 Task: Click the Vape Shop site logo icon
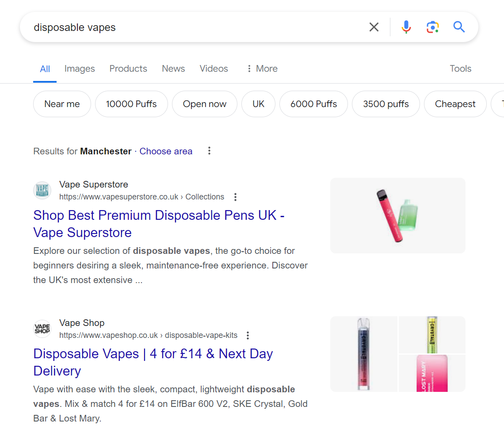tap(42, 329)
